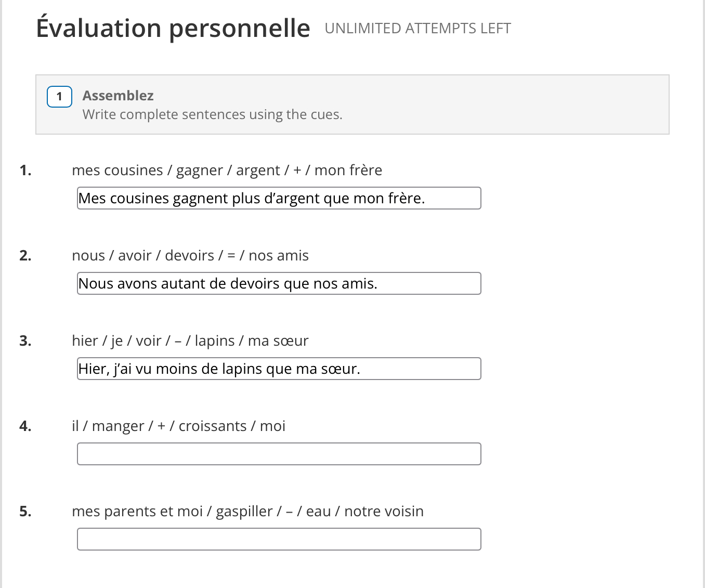
Task: Click the UNLIMITED ATTEMPTS LEFT label
Action: pyautogui.click(x=417, y=28)
